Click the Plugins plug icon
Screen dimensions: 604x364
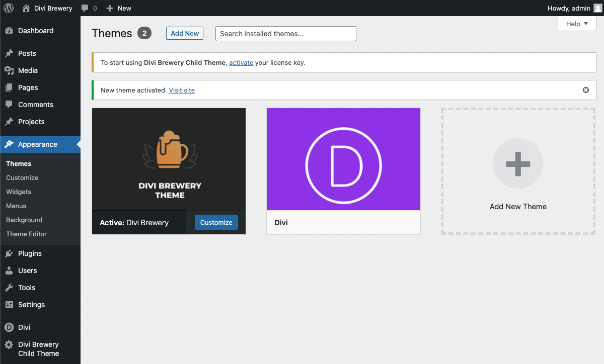click(9, 253)
